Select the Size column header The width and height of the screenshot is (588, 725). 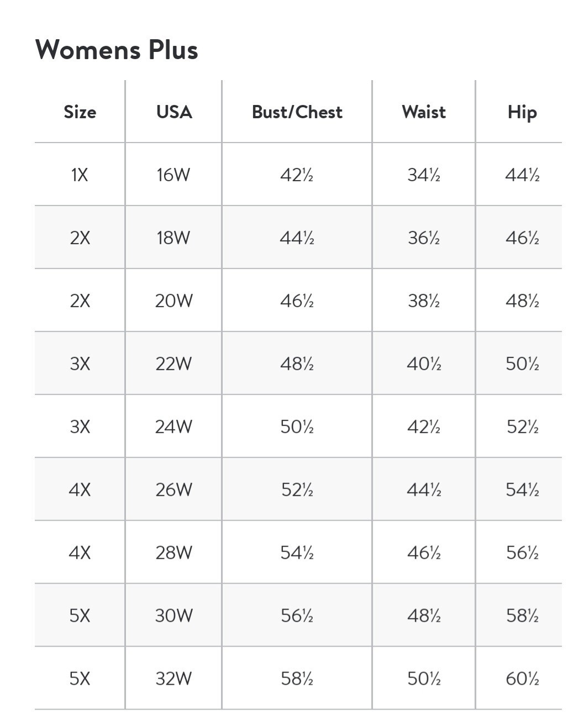[80, 112]
